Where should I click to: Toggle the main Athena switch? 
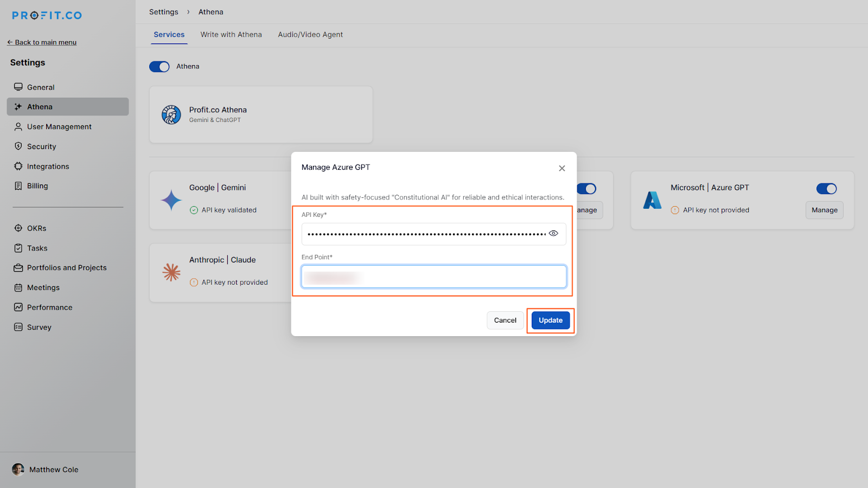[159, 67]
